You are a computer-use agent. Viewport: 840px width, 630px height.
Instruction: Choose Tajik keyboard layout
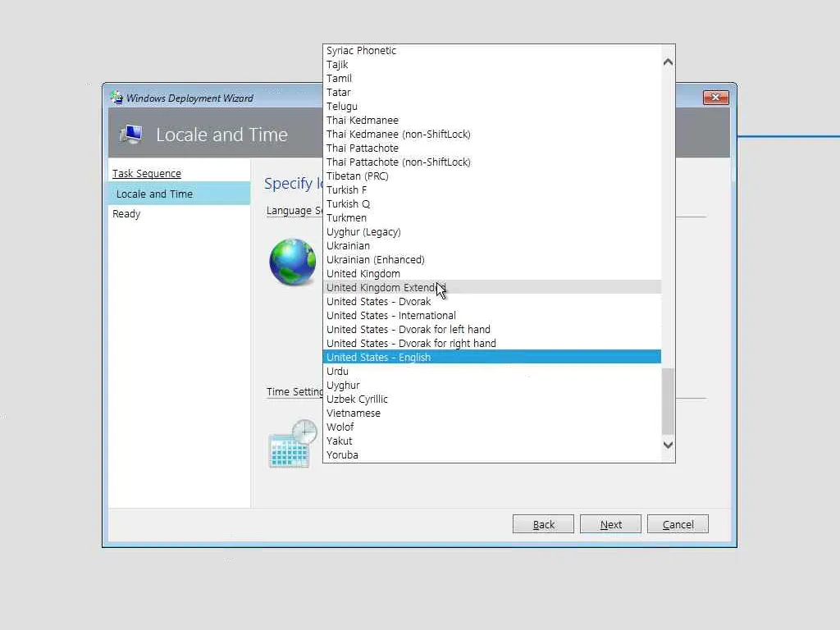(492, 64)
